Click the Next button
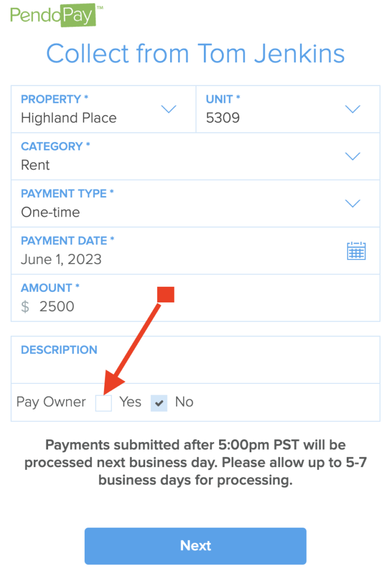392x579 pixels. (x=195, y=546)
